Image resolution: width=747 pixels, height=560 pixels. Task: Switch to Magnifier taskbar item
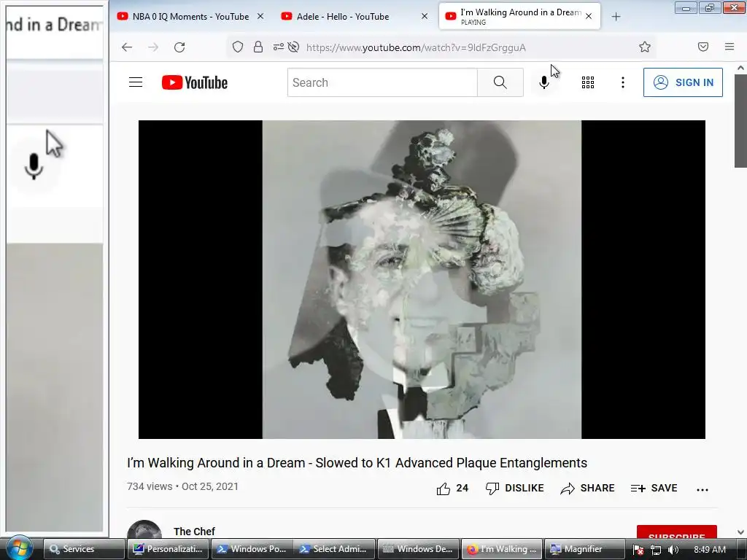[x=584, y=549]
